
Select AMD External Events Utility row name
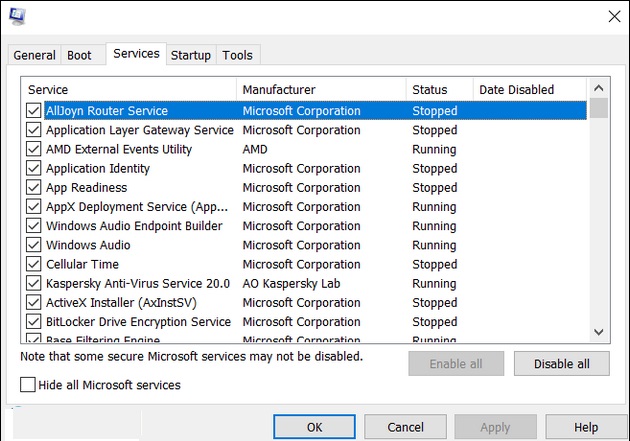(x=119, y=149)
